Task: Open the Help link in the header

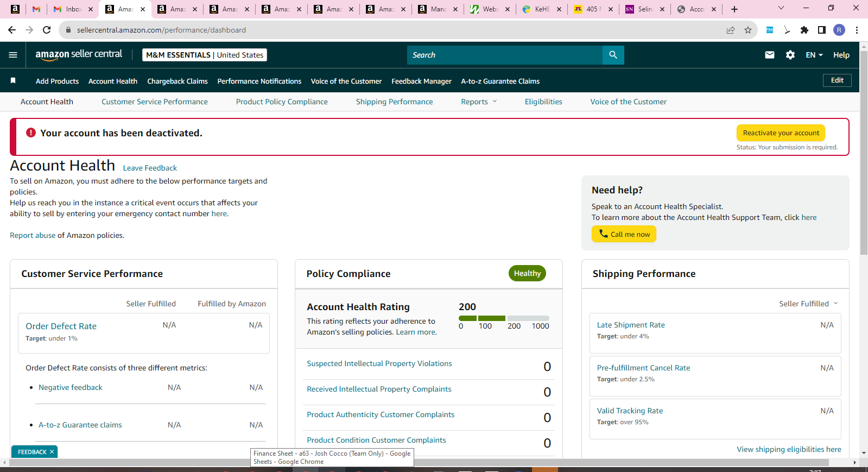Action: (841, 55)
